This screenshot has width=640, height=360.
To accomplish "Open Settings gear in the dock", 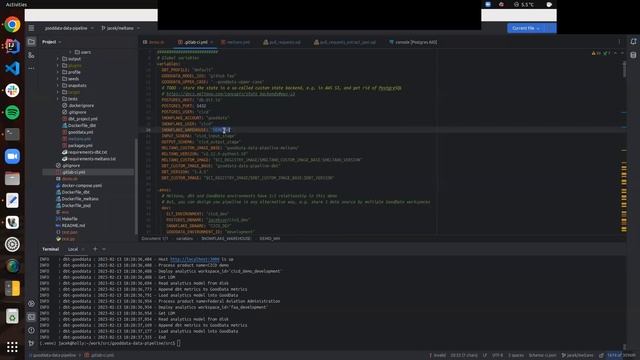I will point(12,244).
